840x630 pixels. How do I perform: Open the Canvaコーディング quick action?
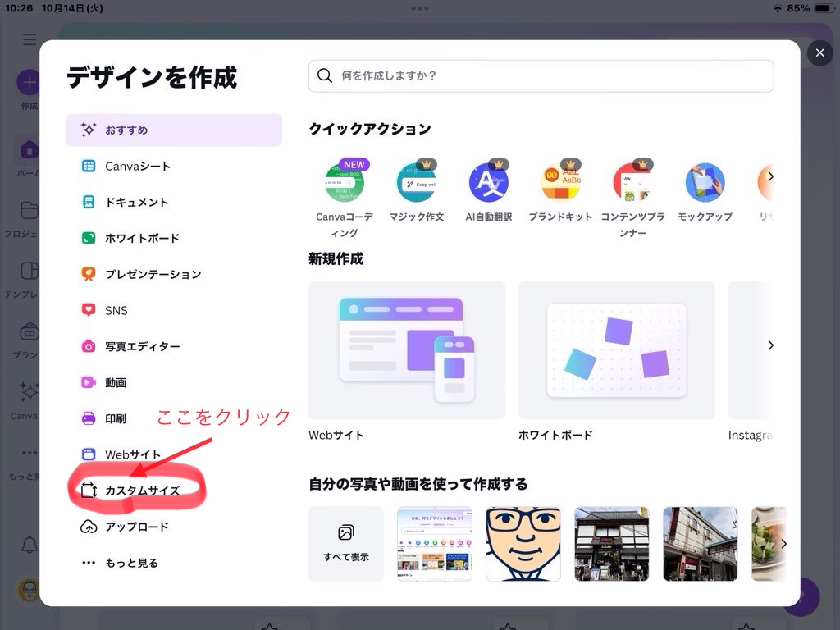345,183
